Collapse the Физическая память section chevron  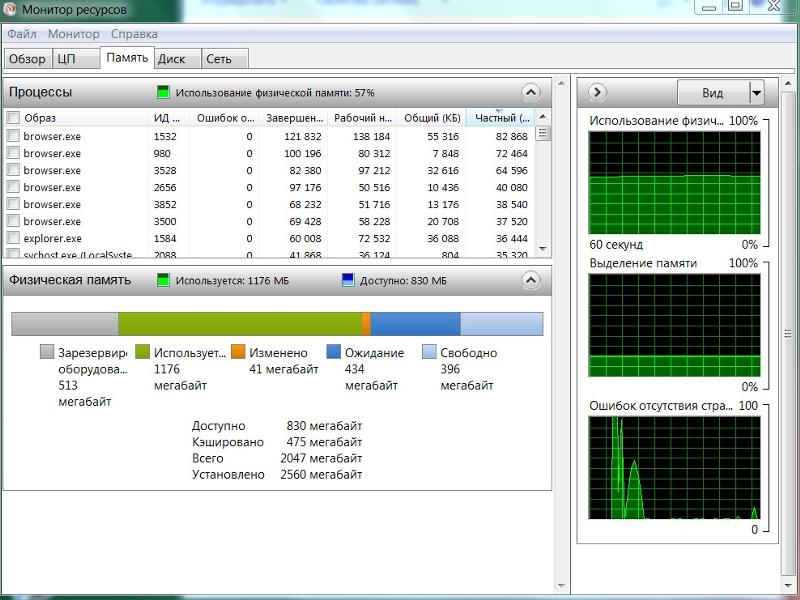[x=530, y=281]
